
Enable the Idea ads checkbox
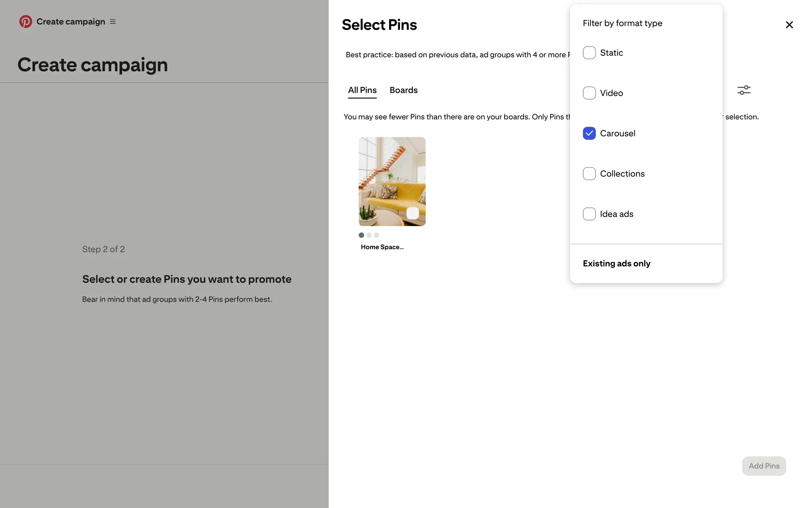point(589,214)
